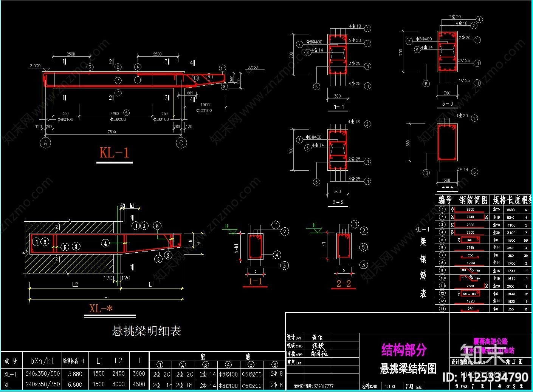Click the 7500 overall span dimension
This screenshot has width=533, height=392.
pos(112,132)
